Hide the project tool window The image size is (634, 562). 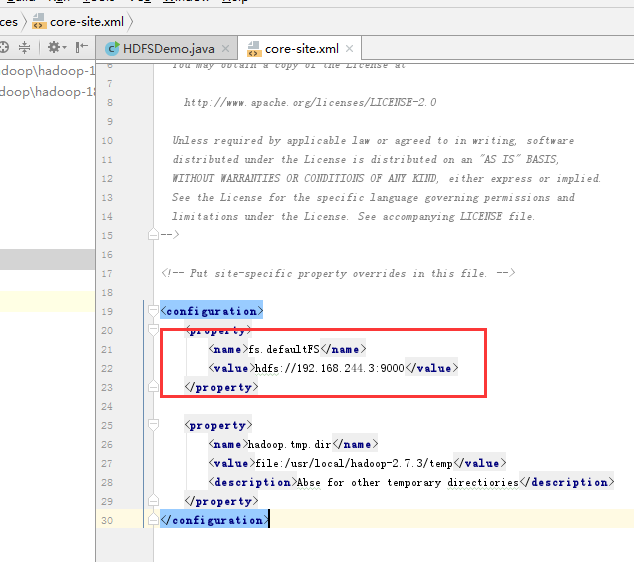point(82,48)
